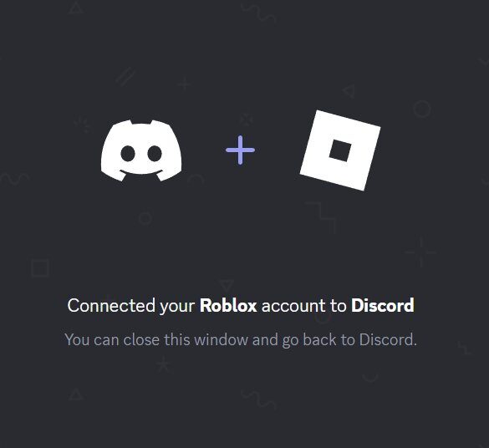Click the Discord logo's right eye

point(155,154)
